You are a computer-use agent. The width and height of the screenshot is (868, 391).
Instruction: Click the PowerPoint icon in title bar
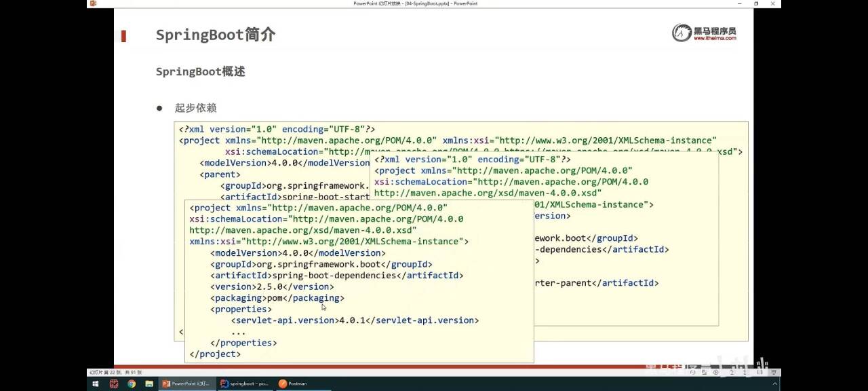pyautogui.click(x=93, y=3)
